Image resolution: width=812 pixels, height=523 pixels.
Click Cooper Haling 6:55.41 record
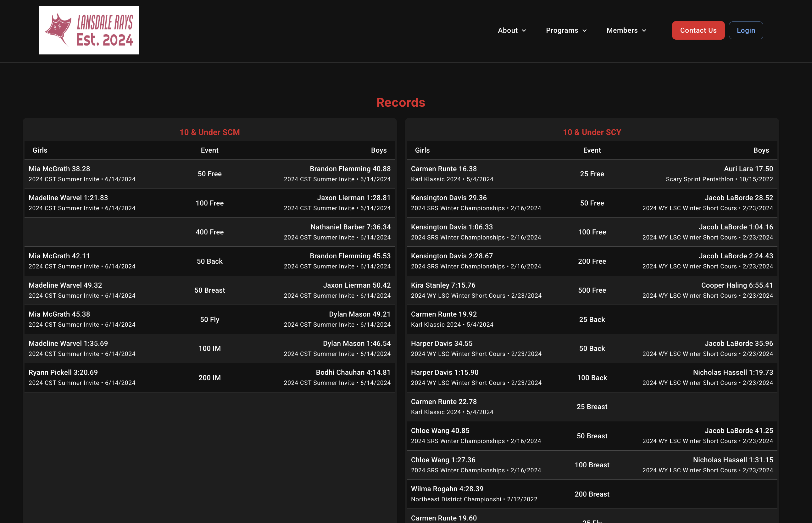coord(737,285)
